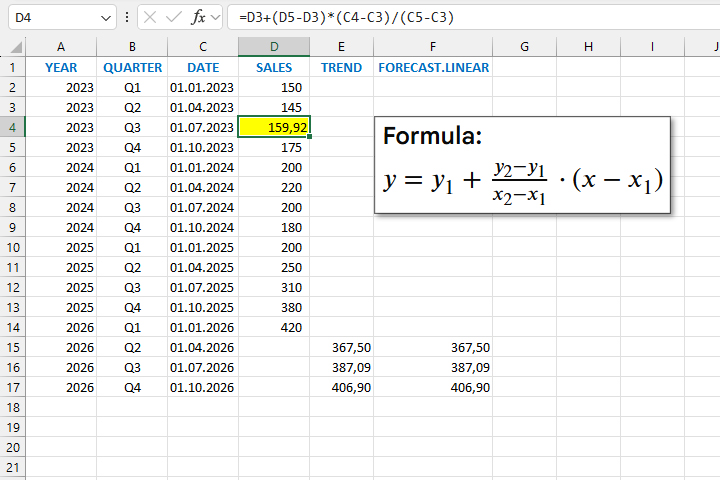
Task: Select column D header
Action: (x=274, y=47)
